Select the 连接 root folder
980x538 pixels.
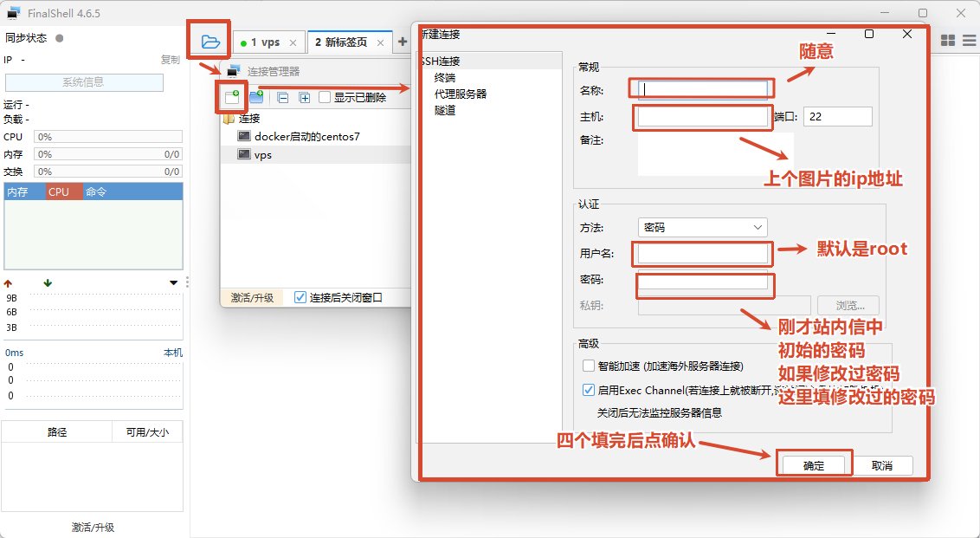click(248, 118)
